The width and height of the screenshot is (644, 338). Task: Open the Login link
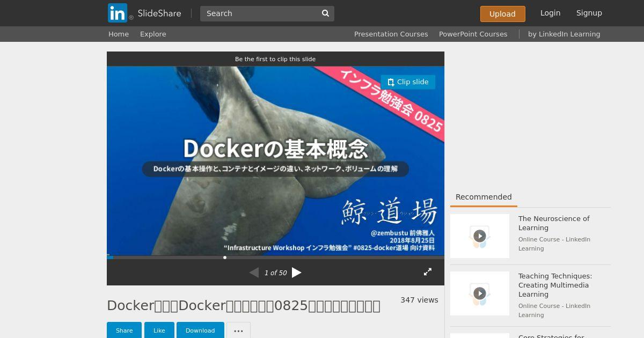coord(550,13)
